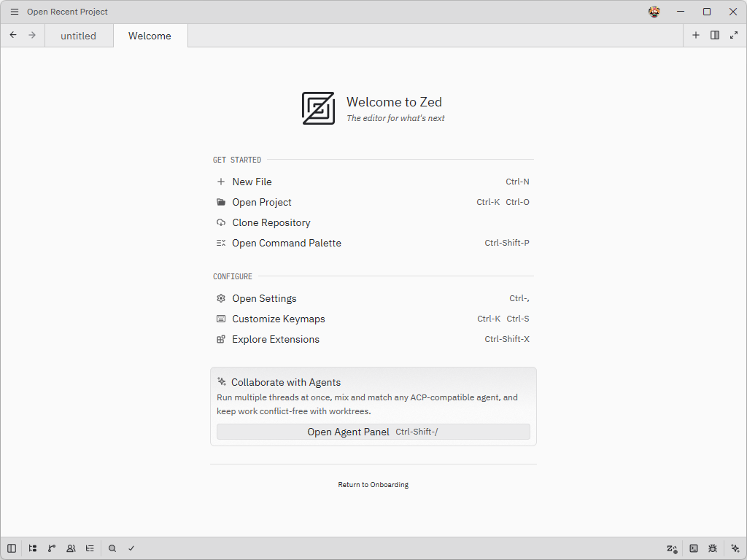The width and height of the screenshot is (747, 560).
Task: Switch to the untitled tab
Action: 79,36
